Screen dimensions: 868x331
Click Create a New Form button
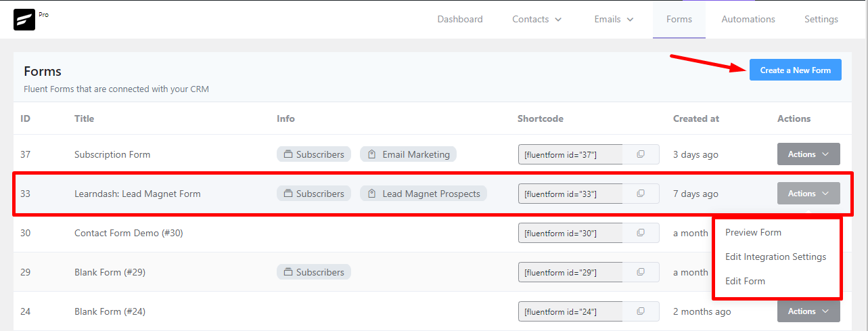(795, 70)
